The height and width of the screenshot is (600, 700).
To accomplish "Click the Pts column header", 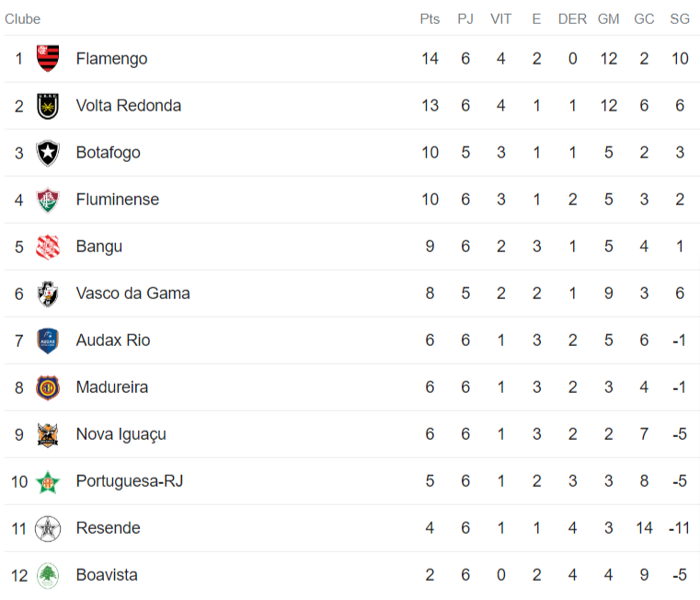I will pos(430,19).
